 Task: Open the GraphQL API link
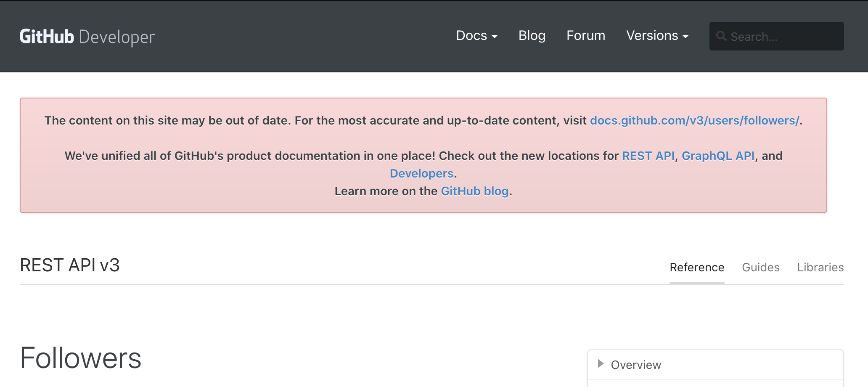[718, 156]
